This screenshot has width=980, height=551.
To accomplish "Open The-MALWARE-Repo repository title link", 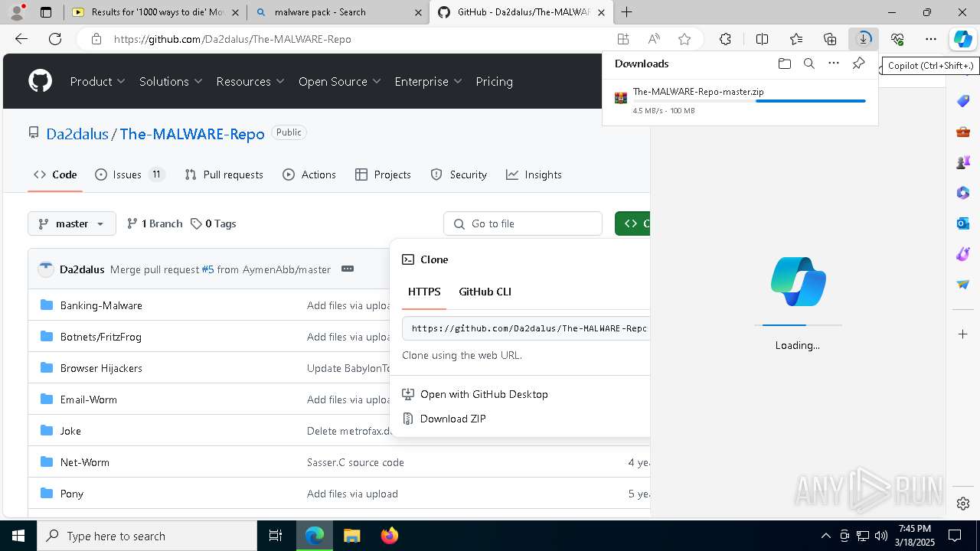I will [192, 134].
